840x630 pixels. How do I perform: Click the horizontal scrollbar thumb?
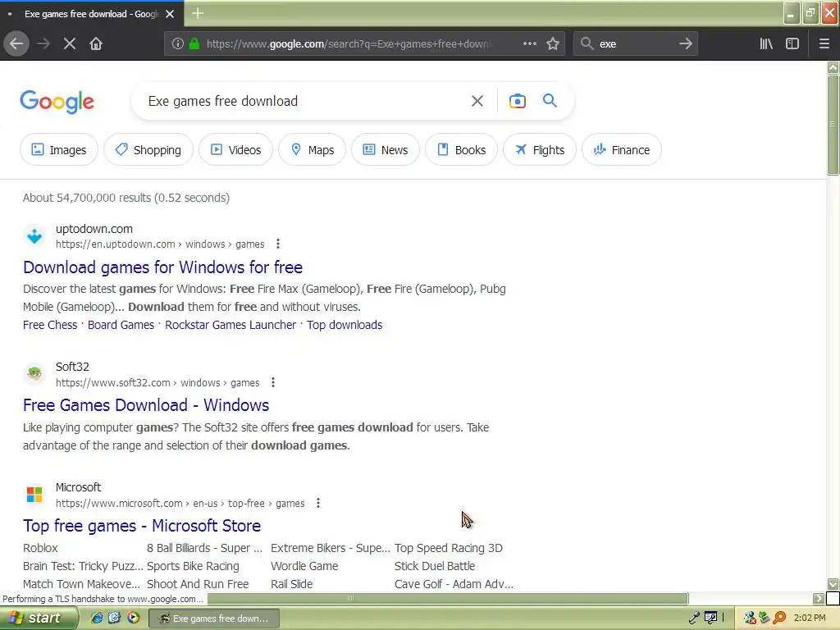point(447,598)
